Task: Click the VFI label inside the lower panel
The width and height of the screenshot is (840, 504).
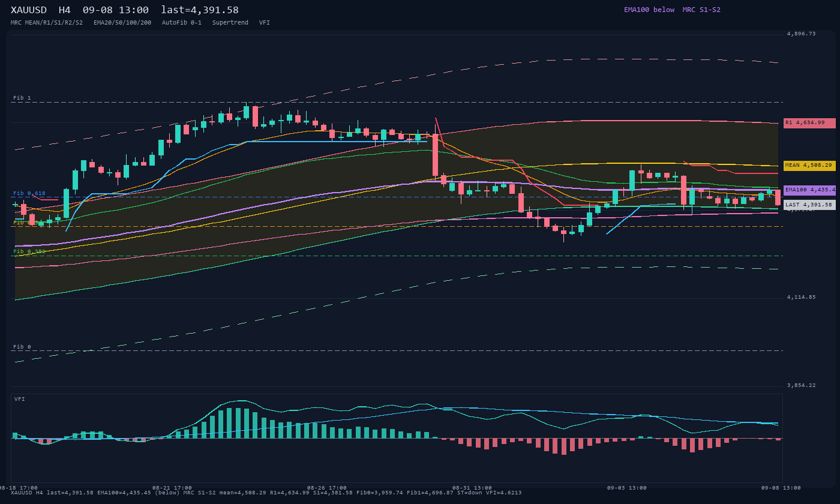Action: click(x=20, y=399)
